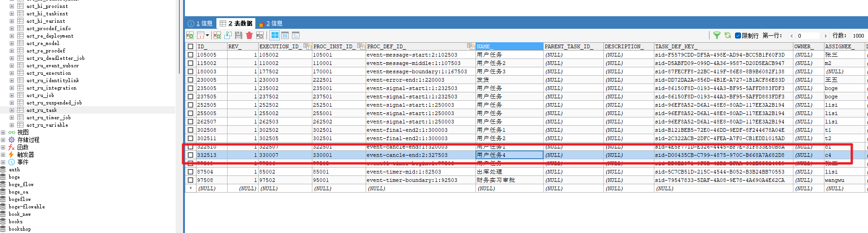Viewport: 868px width, 233px height.
Task: Select the boge_flow database
Action: click(x=21, y=184)
